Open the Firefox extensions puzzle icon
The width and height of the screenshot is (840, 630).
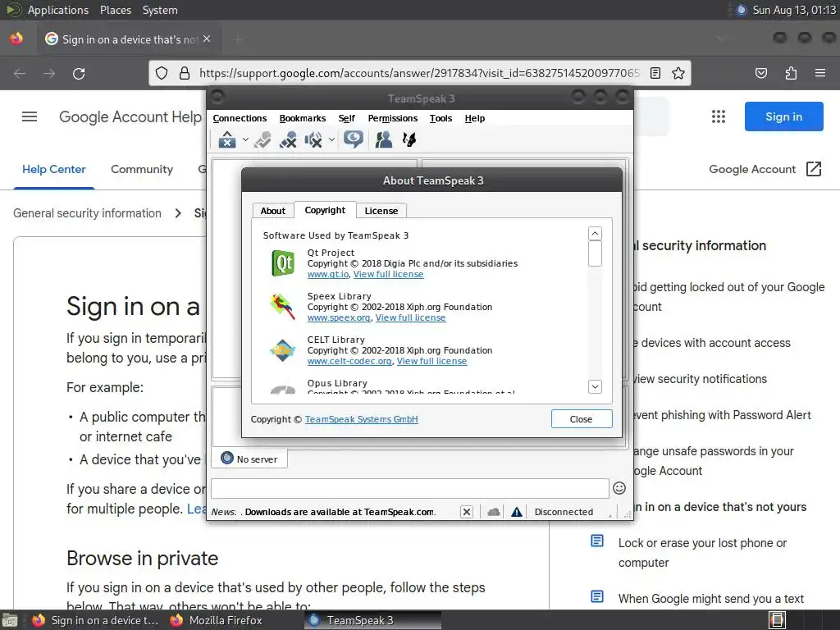point(791,73)
